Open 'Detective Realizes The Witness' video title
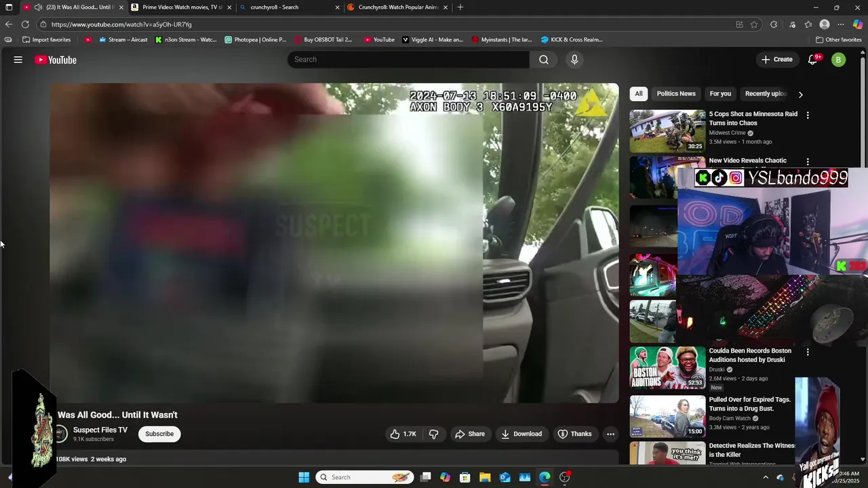This screenshot has height=488, width=868. click(752, 450)
